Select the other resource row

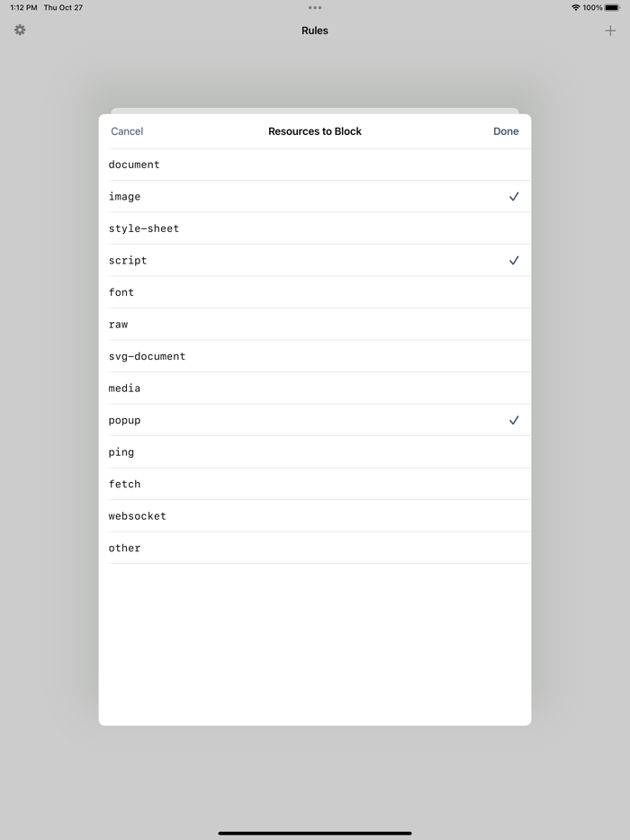[x=315, y=548]
